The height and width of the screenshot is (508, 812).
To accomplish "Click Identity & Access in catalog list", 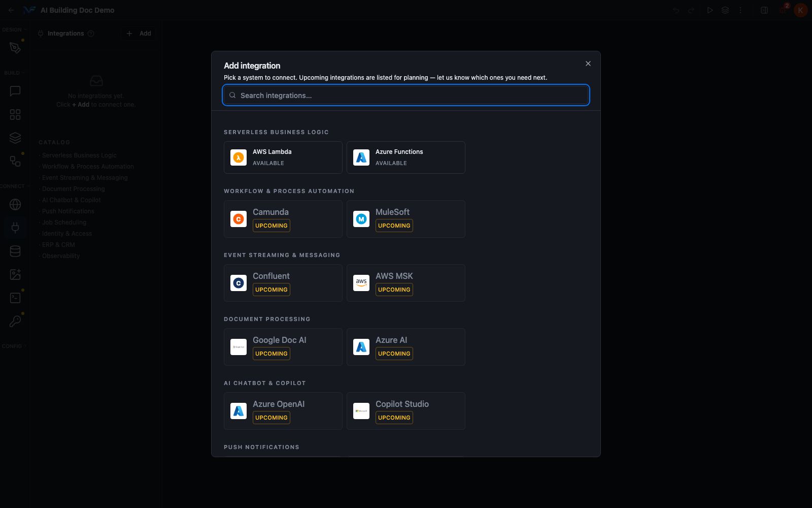I will 66,233.
